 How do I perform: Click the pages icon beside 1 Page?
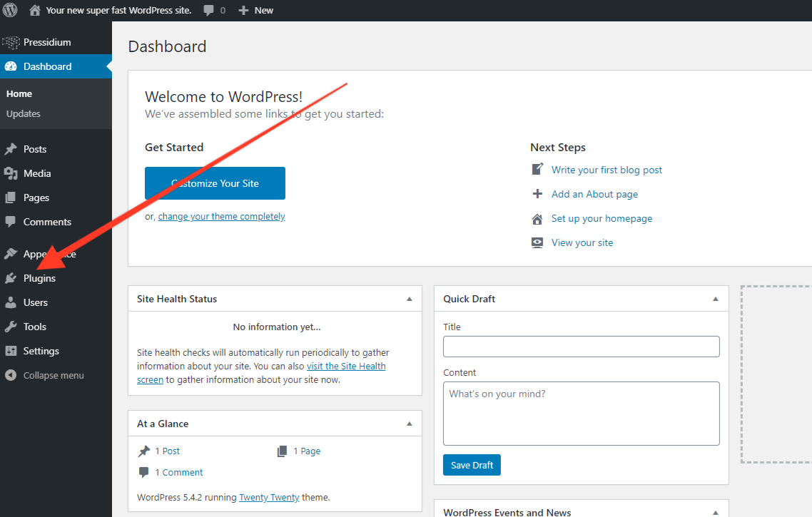282,451
